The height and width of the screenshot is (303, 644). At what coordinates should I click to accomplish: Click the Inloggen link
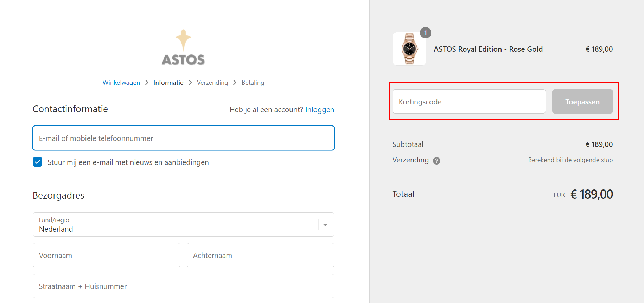(x=319, y=110)
